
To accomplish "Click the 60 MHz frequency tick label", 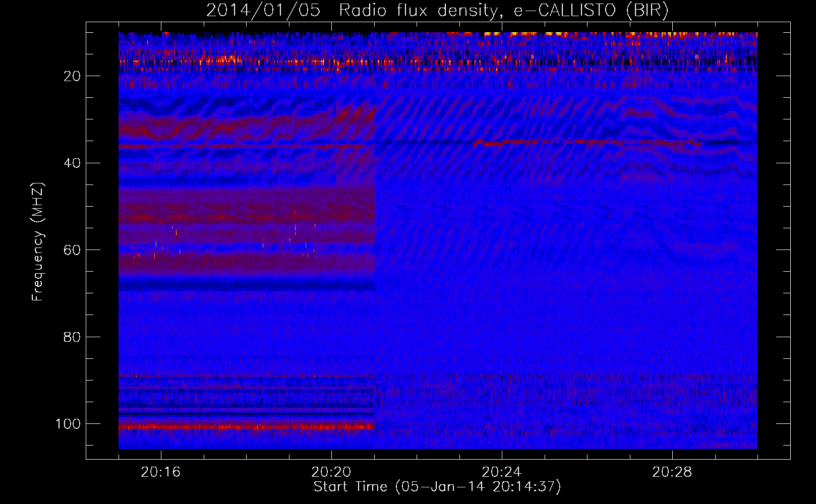I will [73, 250].
